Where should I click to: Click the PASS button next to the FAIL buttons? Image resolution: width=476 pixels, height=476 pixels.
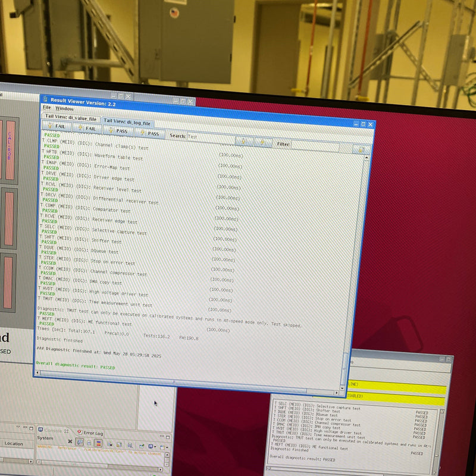pyautogui.click(x=118, y=130)
